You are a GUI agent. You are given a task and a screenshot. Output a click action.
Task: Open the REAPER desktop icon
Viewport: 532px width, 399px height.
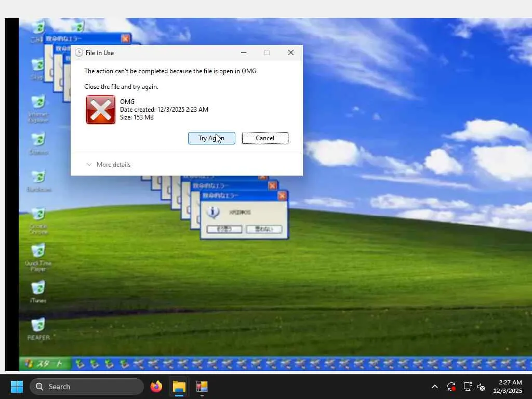point(38,329)
